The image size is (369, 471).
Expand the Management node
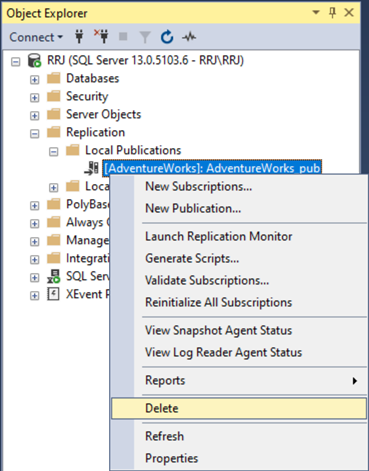pos(35,242)
